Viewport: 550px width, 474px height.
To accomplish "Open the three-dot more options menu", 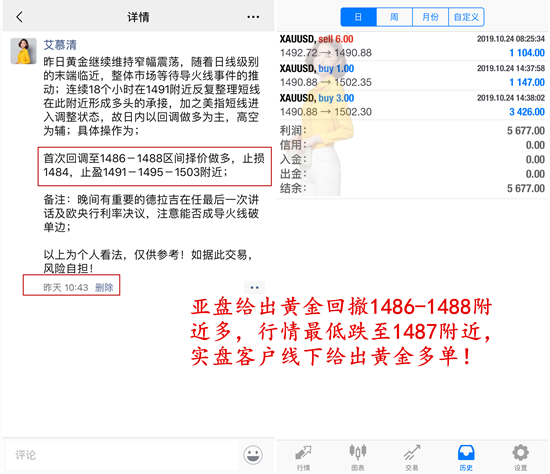I will click(253, 17).
